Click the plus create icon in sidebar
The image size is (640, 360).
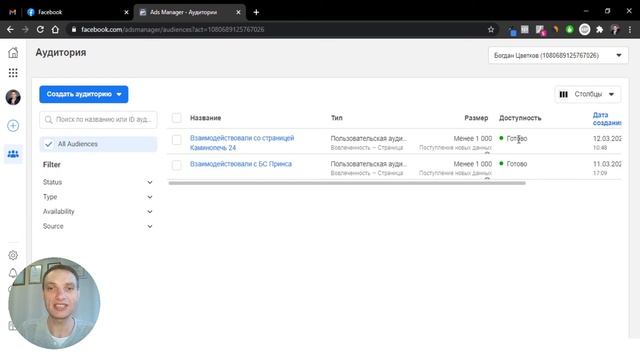(13, 126)
